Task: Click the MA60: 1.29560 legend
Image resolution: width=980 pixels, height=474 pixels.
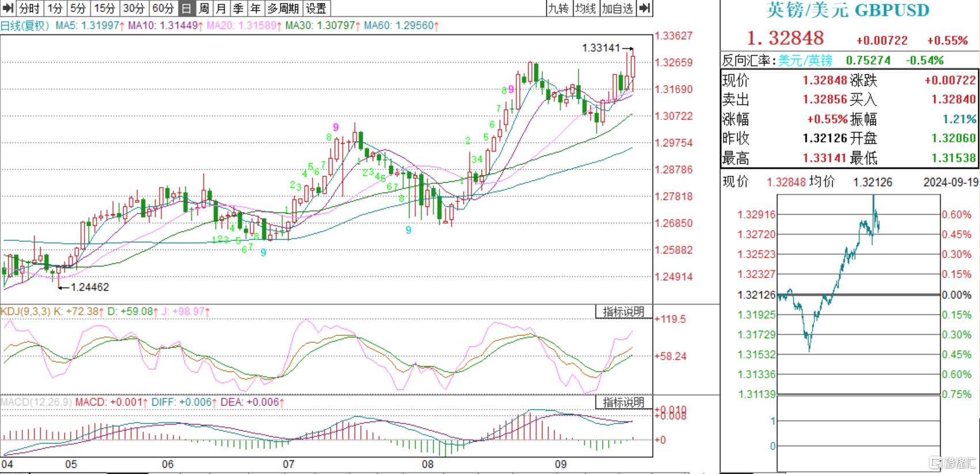Action: [x=401, y=26]
